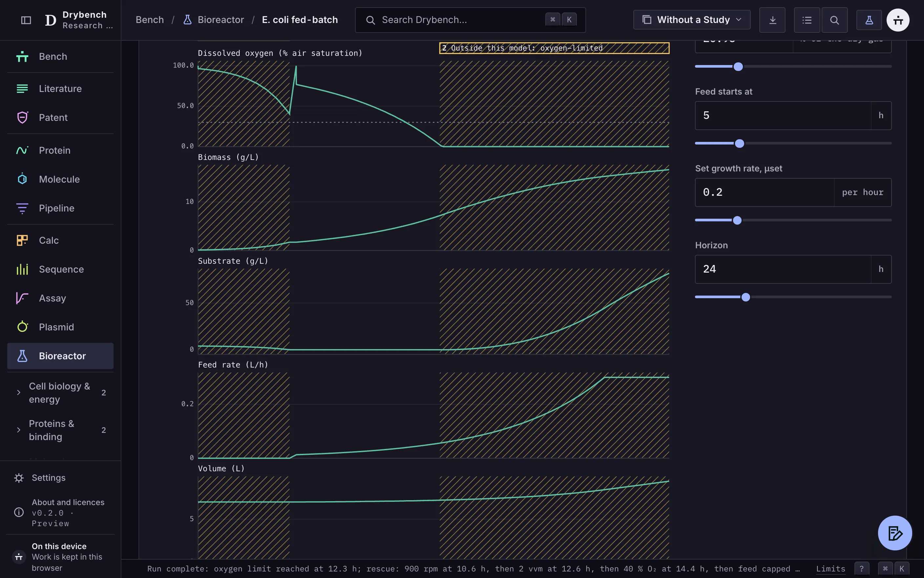The image size is (924, 578).
Task: Click the Run complete status message
Action: point(473,569)
